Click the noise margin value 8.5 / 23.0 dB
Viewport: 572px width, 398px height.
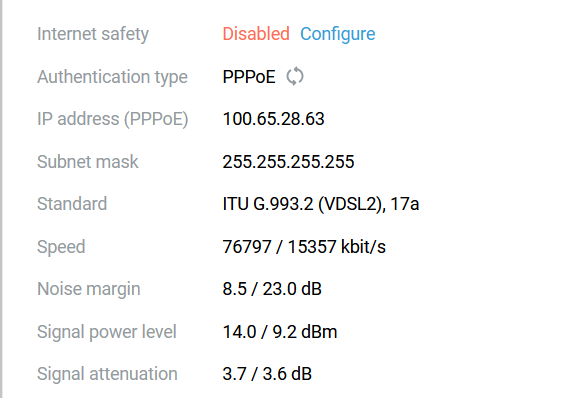coord(272,289)
